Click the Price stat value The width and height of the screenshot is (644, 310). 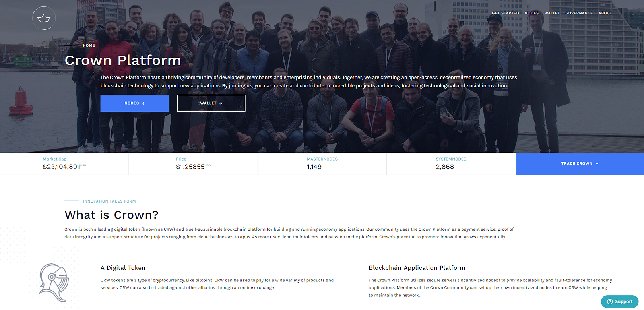coord(190,167)
